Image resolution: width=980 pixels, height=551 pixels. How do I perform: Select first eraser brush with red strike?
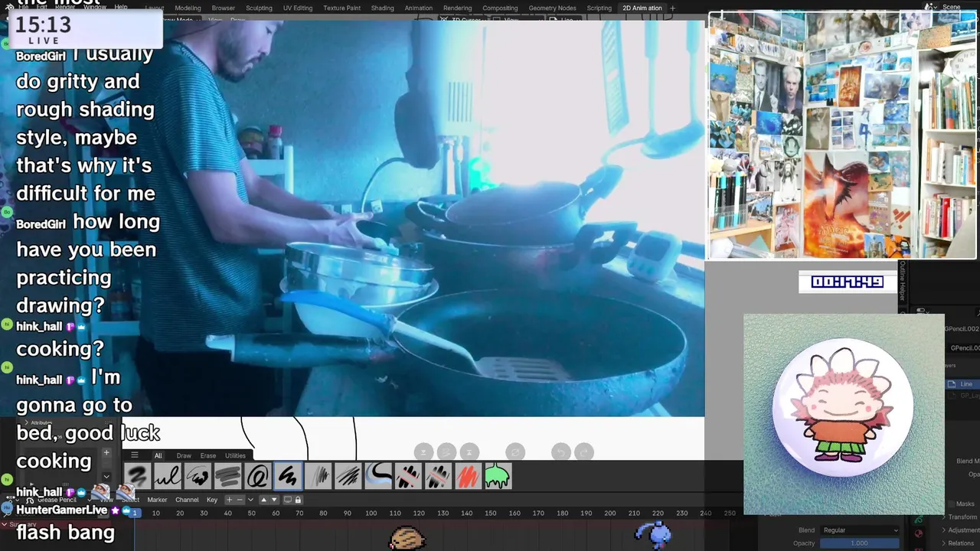(x=409, y=476)
